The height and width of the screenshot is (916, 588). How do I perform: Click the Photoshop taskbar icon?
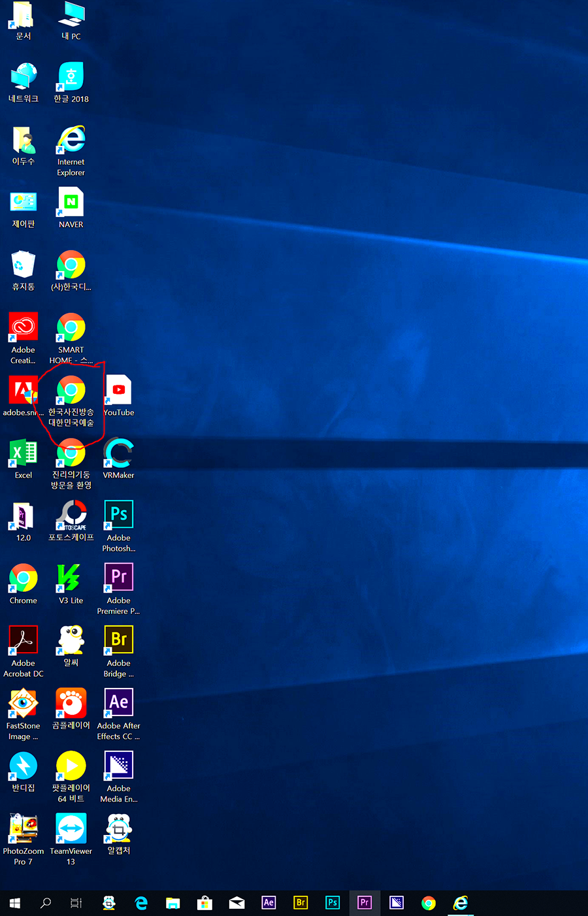[x=333, y=903]
